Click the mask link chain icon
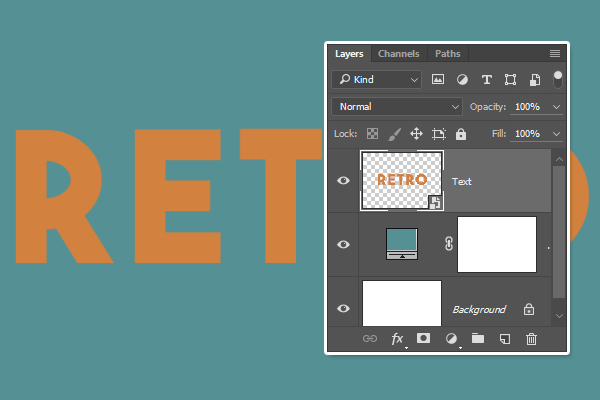 coord(449,244)
